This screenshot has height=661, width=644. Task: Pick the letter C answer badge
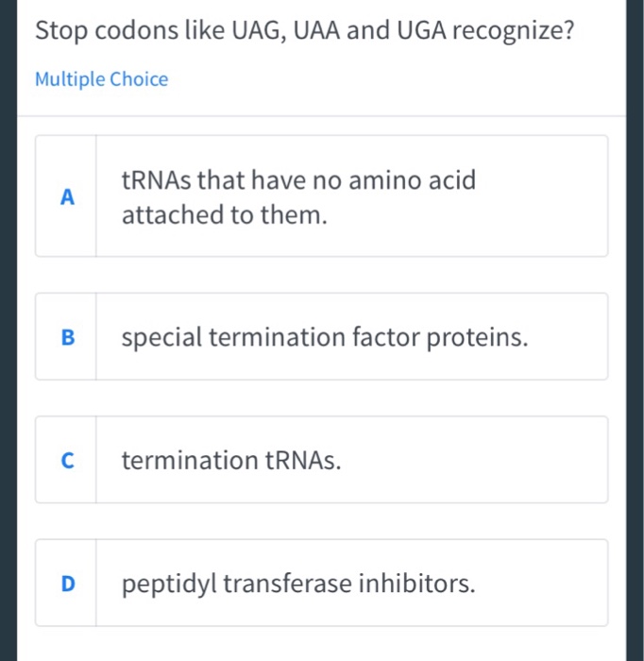click(x=66, y=461)
